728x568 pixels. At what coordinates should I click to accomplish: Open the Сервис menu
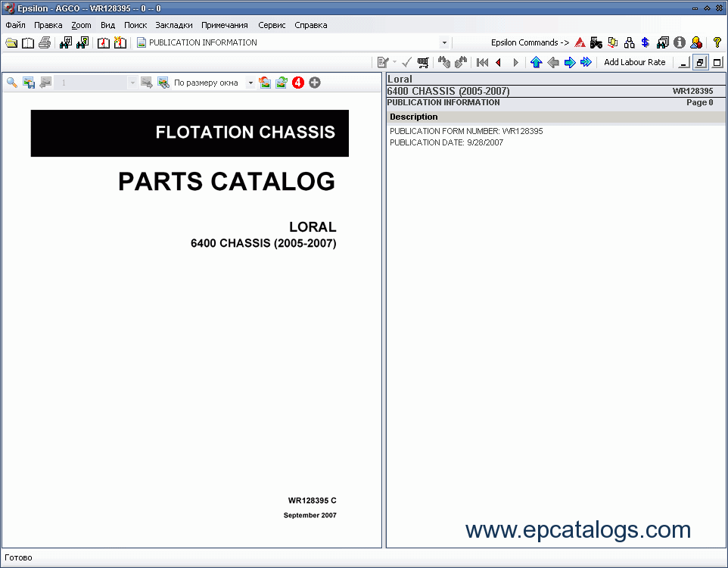coord(272,25)
